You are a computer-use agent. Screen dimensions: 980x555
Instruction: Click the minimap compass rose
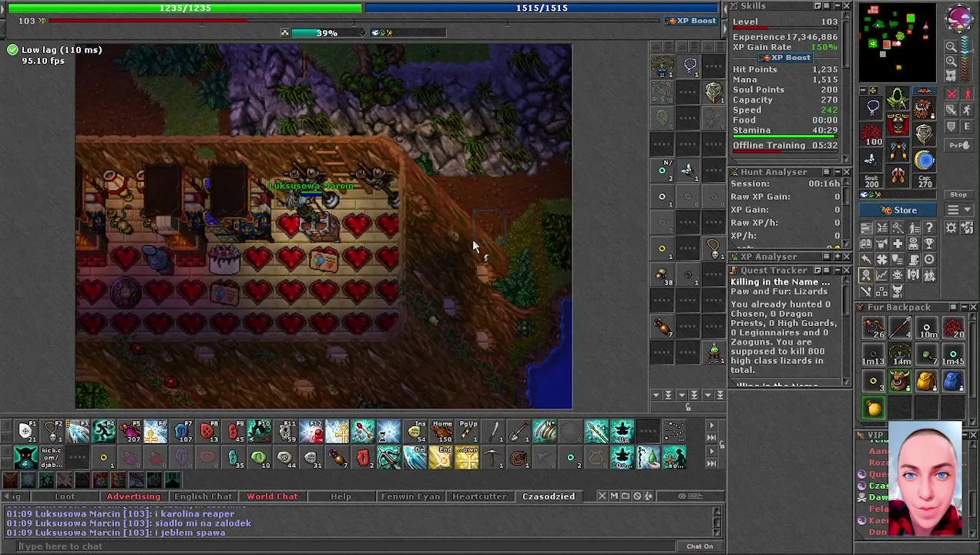click(959, 18)
